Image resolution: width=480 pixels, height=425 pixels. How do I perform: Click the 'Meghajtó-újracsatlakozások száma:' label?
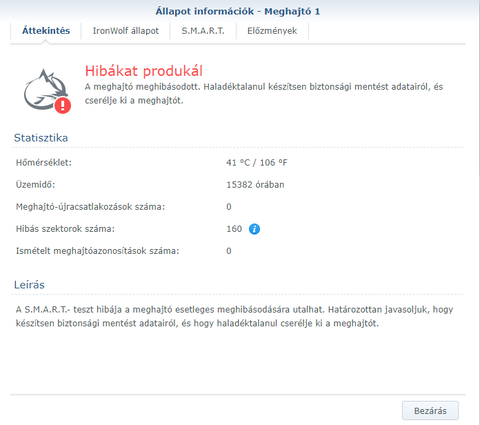[90, 207]
